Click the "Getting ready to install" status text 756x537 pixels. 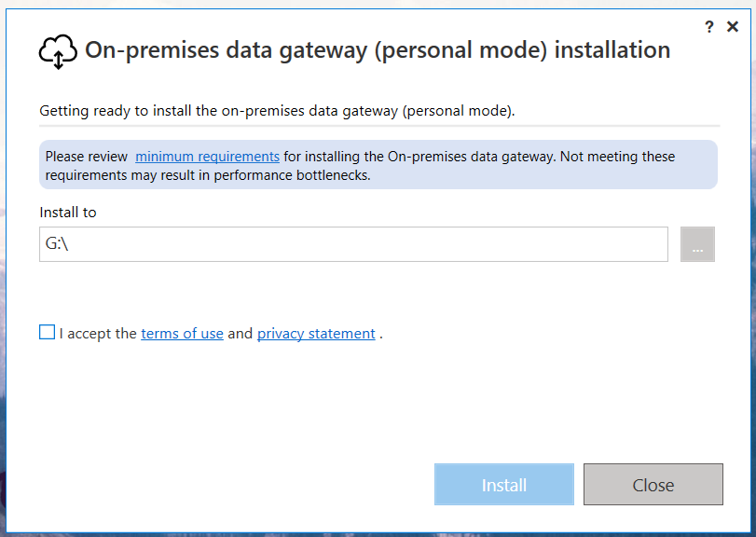pyautogui.click(x=277, y=111)
